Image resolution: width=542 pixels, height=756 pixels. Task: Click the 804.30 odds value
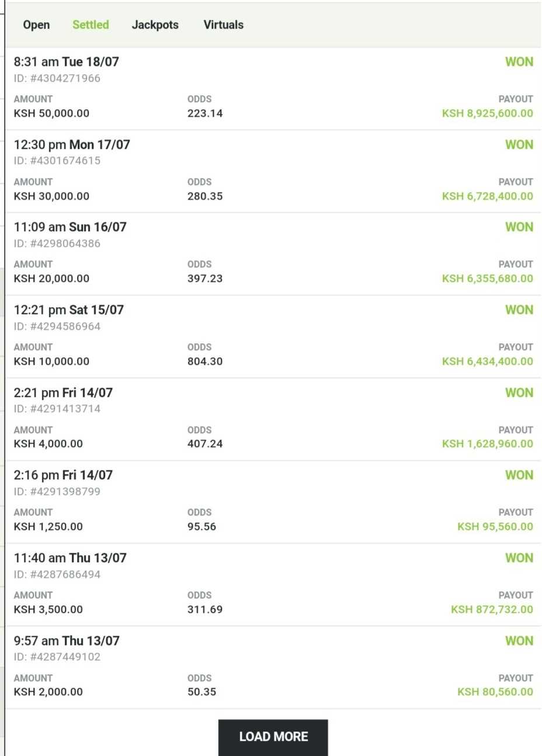(205, 361)
